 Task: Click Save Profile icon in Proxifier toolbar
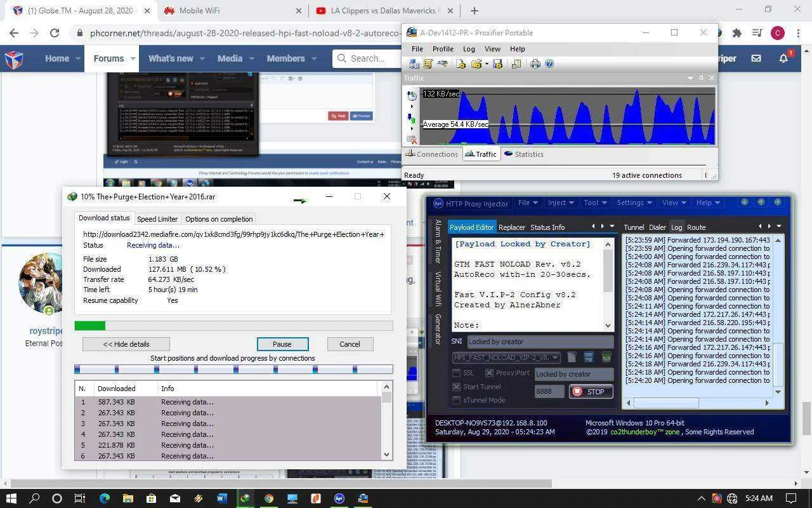(497, 63)
